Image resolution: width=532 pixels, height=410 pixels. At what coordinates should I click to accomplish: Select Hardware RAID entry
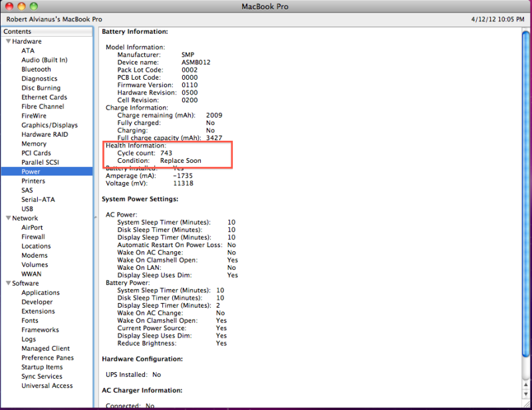click(x=45, y=134)
